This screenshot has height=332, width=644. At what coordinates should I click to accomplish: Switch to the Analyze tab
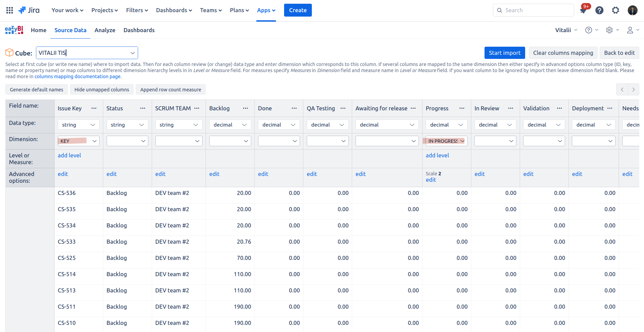pyautogui.click(x=105, y=30)
